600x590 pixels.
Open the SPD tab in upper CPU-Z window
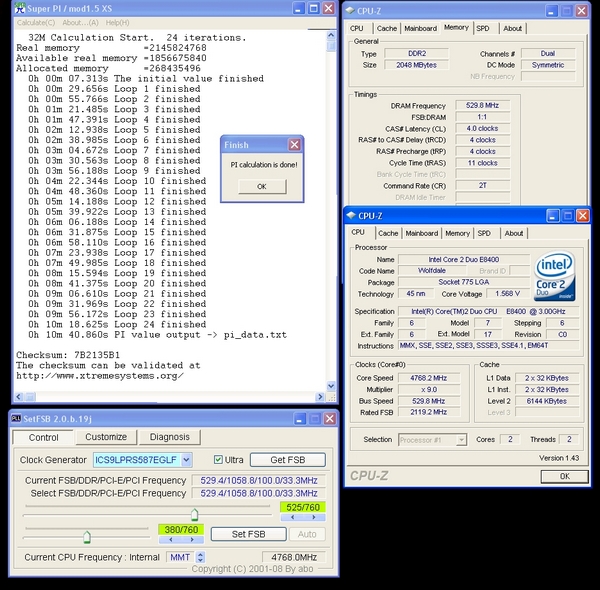(x=483, y=28)
